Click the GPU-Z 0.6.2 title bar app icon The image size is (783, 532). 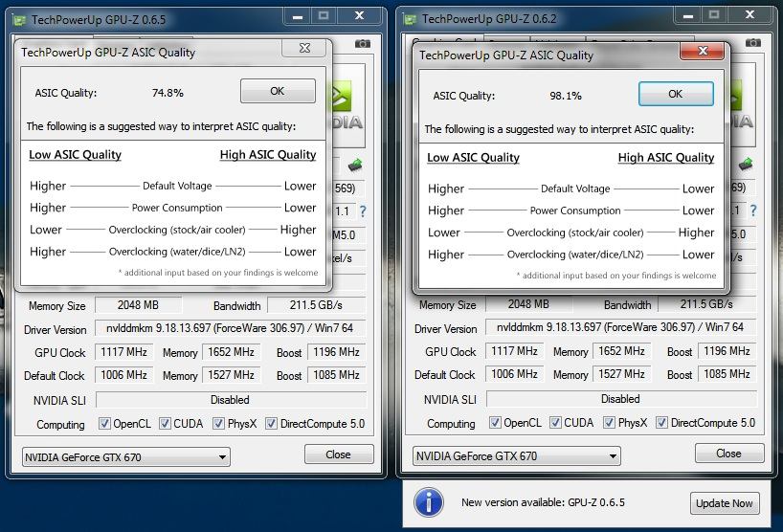tap(410, 19)
